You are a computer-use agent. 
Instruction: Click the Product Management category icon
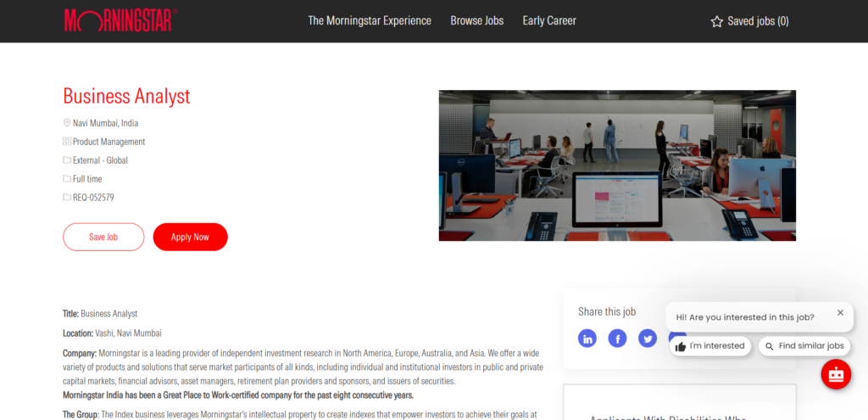coord(67,142)
